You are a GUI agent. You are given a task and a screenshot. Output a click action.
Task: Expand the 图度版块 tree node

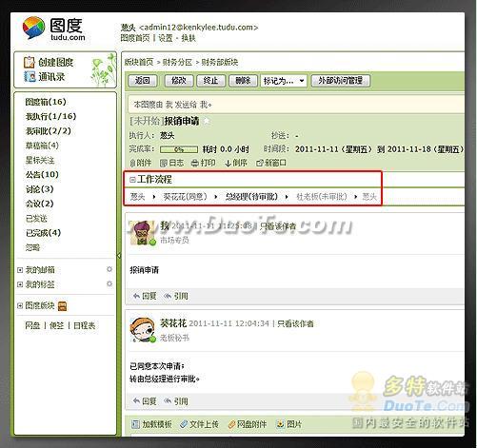[20, 305]
